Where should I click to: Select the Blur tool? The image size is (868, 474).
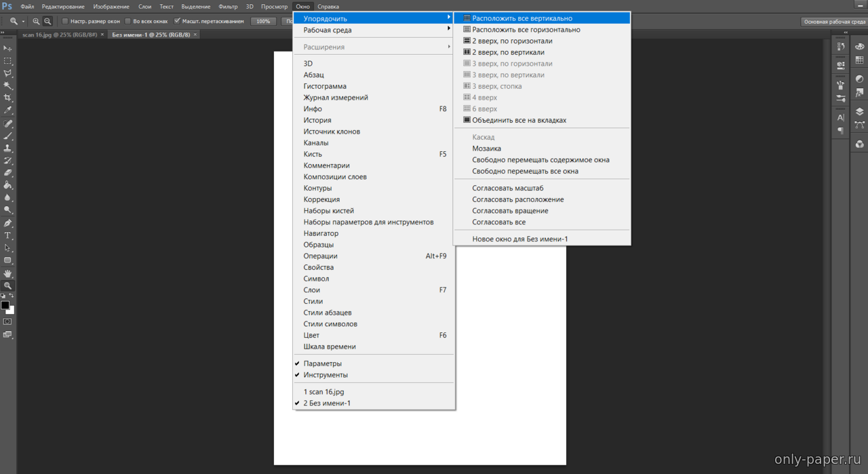pyautogui.click(x=8, y=197)
